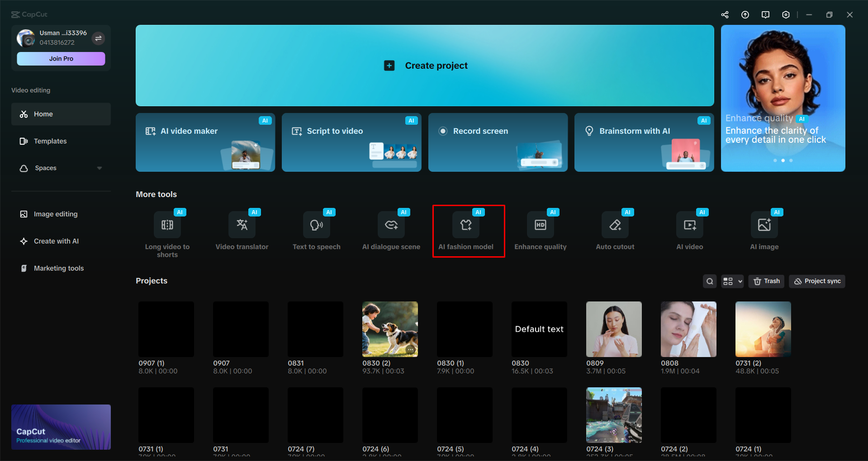
Task: Click the Join Pro button
Action: point(61,59)
